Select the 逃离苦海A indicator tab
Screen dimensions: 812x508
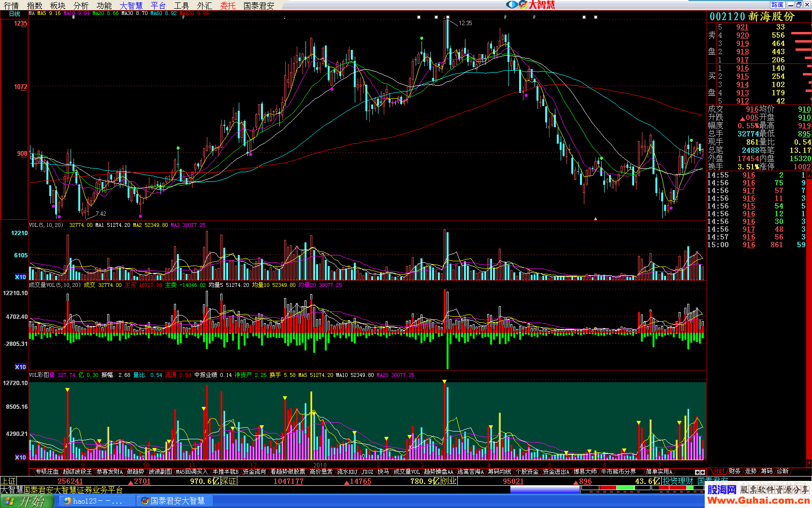(471, 472)
